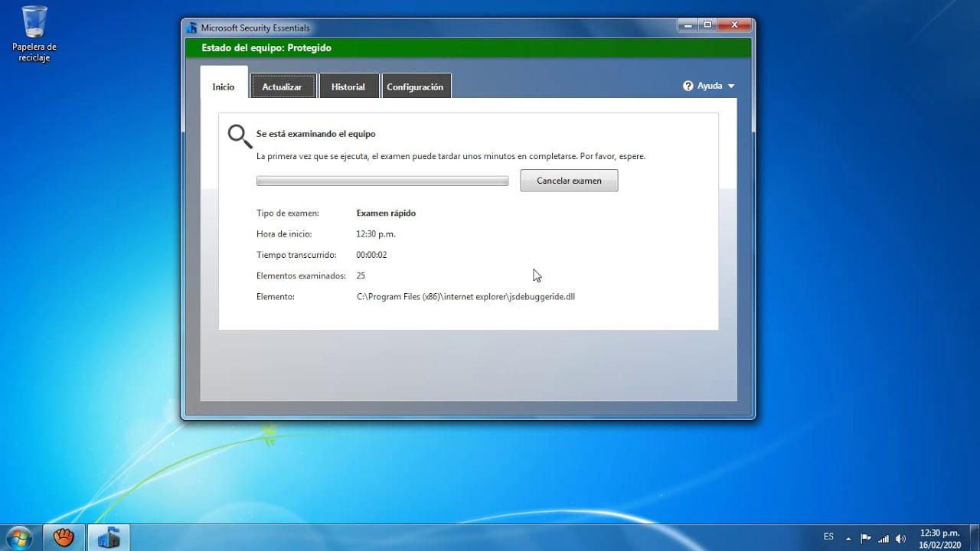Viewport: 980px width, 551px height.
Task: Open the Historial tab
Action: [348, 86]
